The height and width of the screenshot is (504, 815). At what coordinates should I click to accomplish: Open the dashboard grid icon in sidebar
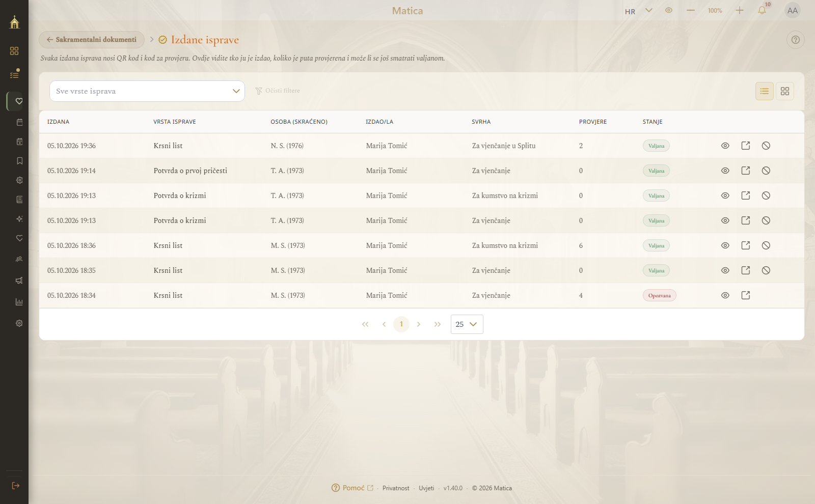tap(14, 51)
